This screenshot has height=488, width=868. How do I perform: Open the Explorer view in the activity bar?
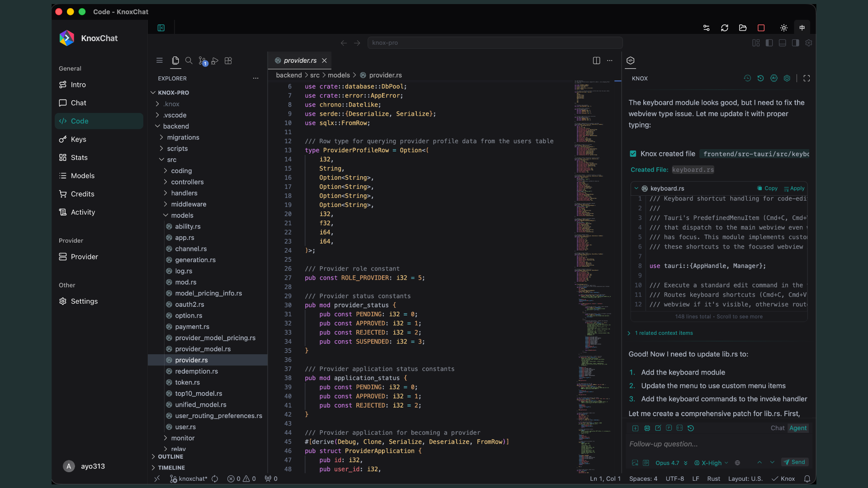pyautogui.click(x=175, y=61)
